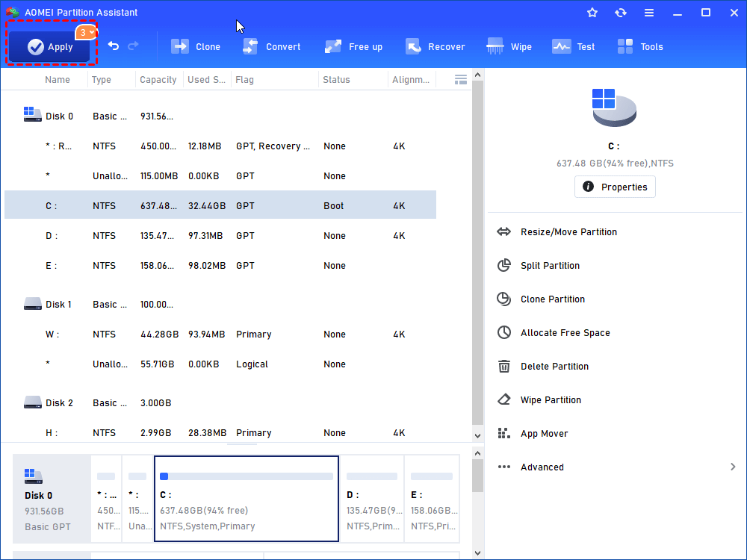
Task: Sort by the Name column header
Action: coord(58,80)
